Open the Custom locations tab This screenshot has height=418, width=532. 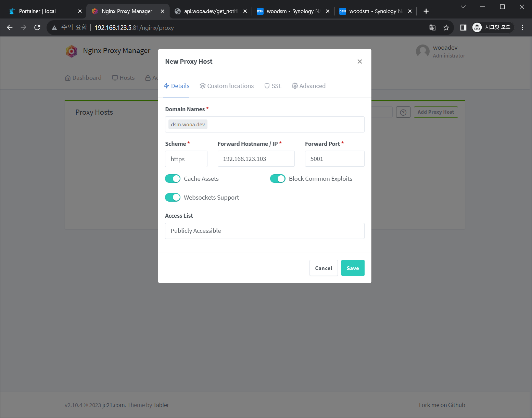tap(227, 86)
